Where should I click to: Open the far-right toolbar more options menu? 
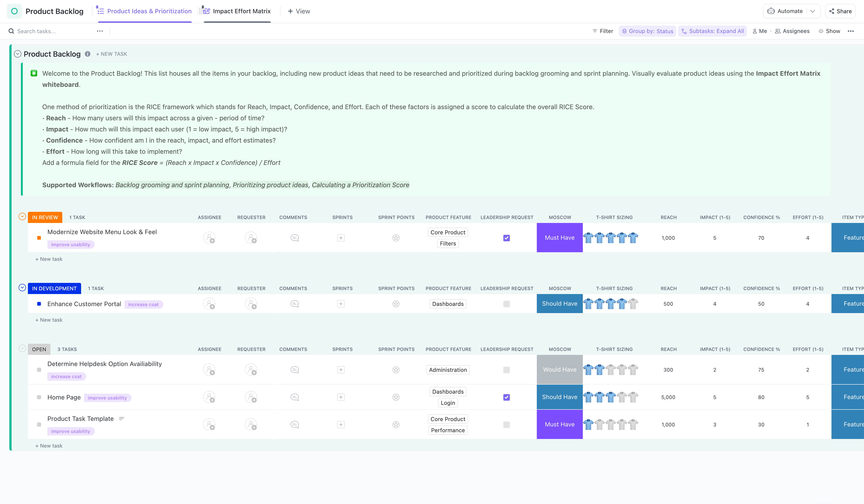coord(851,31)
